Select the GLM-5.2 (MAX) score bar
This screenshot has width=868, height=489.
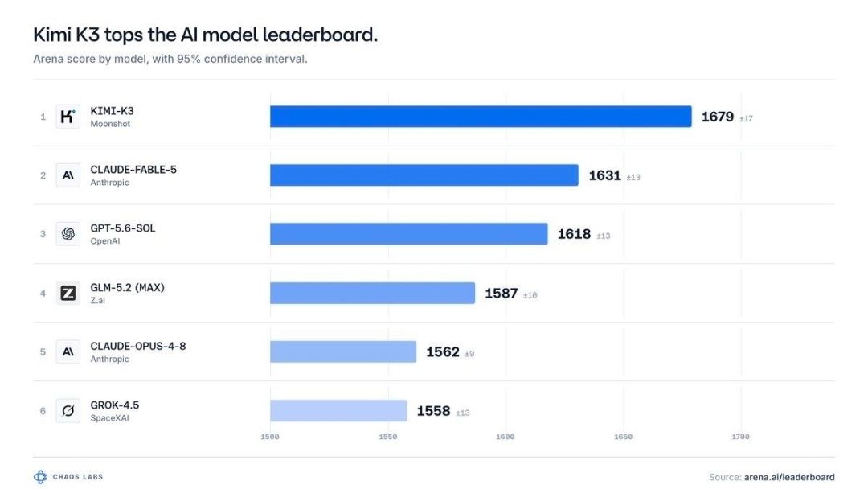[373, 293]
